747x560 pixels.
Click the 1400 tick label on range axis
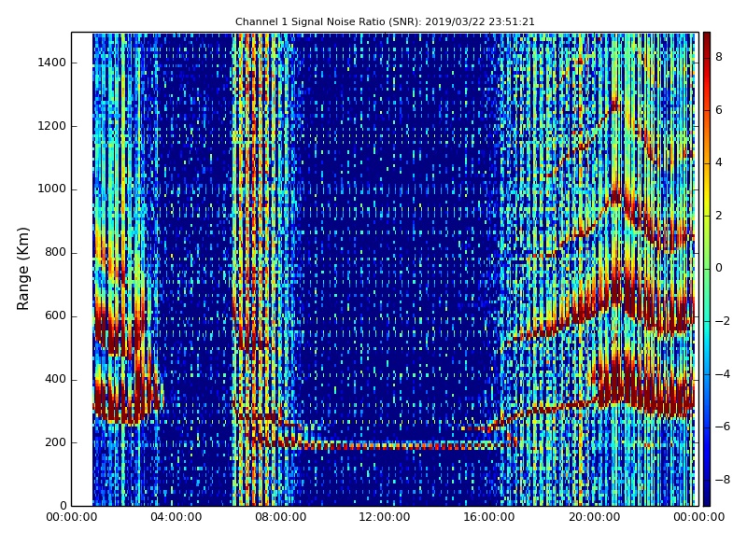[x=51, y=63]
